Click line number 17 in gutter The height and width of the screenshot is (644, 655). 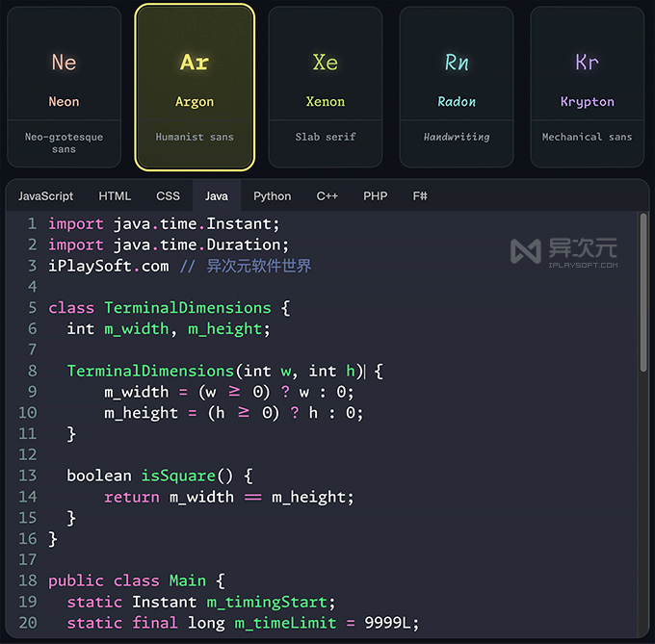(x=28, y=559)
